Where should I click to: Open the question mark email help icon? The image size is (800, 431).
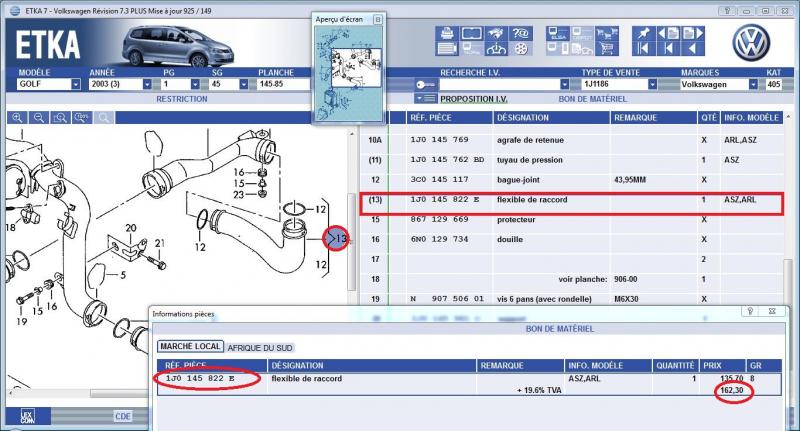click(520, 34)
